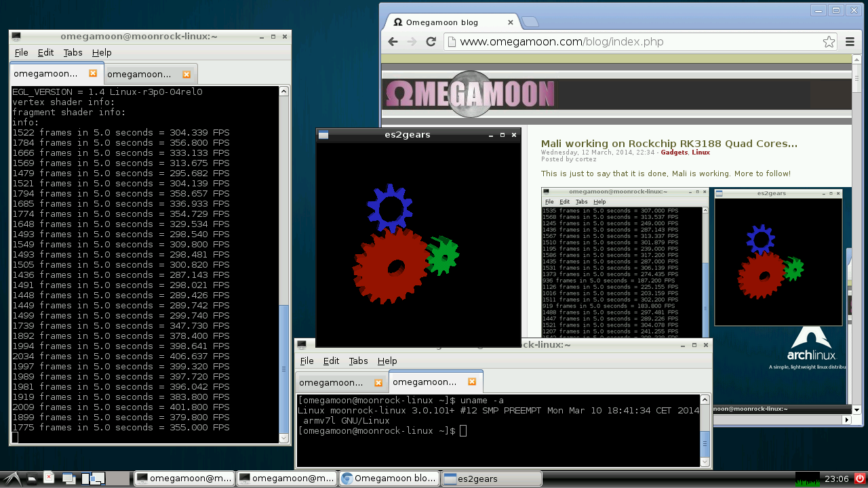Image resolution: width=868 pixels, height=488 pixels.
Task: Open Edit menu in the bottom terminal
Action: point(331,361)
